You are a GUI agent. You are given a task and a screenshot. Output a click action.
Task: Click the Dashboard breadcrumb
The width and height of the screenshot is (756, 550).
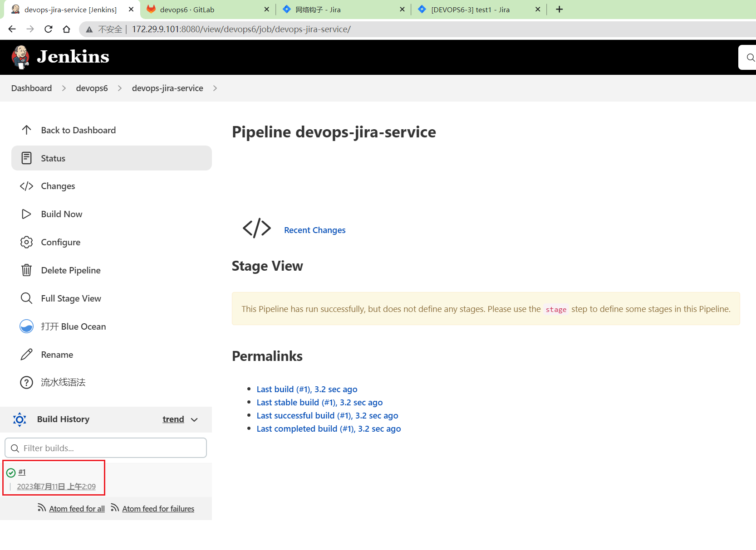click(31, 88)
